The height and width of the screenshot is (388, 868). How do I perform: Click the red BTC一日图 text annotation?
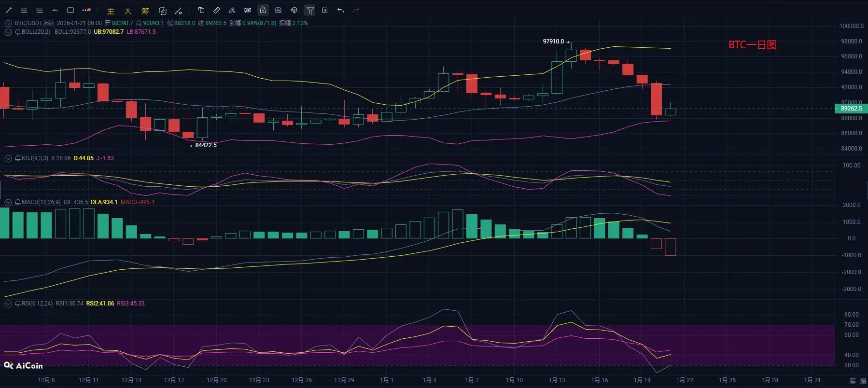coord(753,45)
